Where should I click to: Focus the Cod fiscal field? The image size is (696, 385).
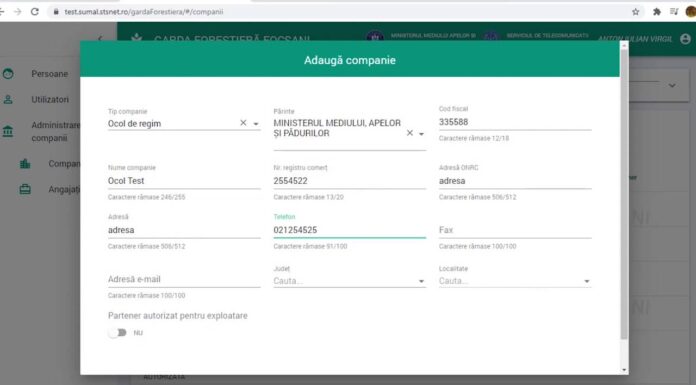pyautogui.click(x=515, y=122)
